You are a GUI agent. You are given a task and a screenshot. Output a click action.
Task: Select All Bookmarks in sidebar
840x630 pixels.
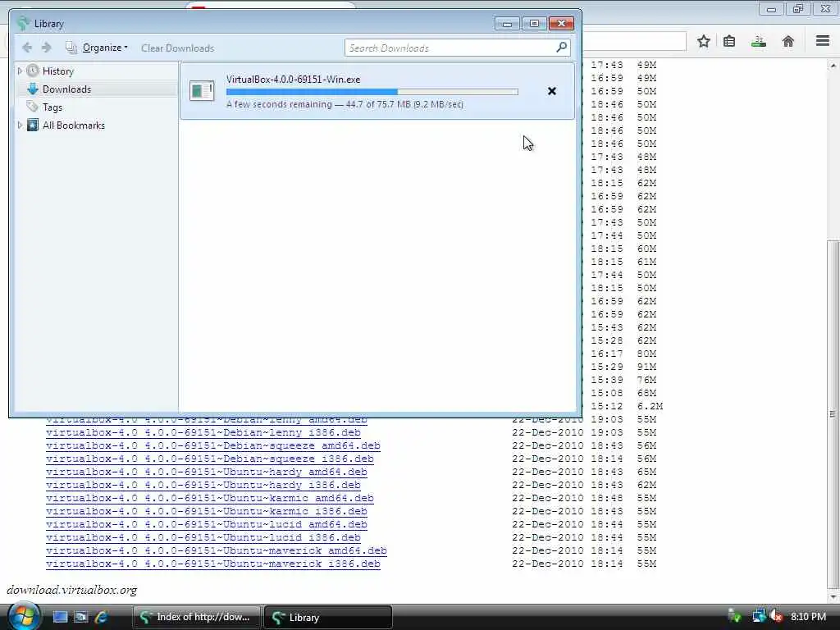click(x=73, y=126)
